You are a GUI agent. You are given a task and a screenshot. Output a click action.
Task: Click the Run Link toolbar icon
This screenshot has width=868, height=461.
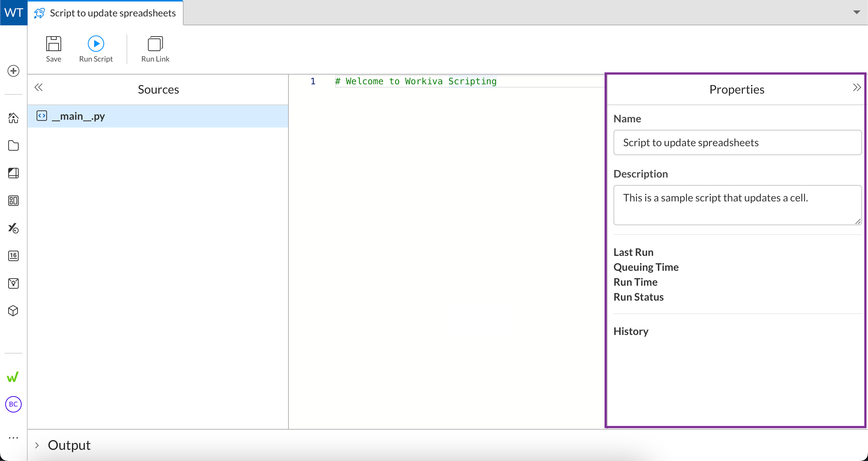pos(155,49)
